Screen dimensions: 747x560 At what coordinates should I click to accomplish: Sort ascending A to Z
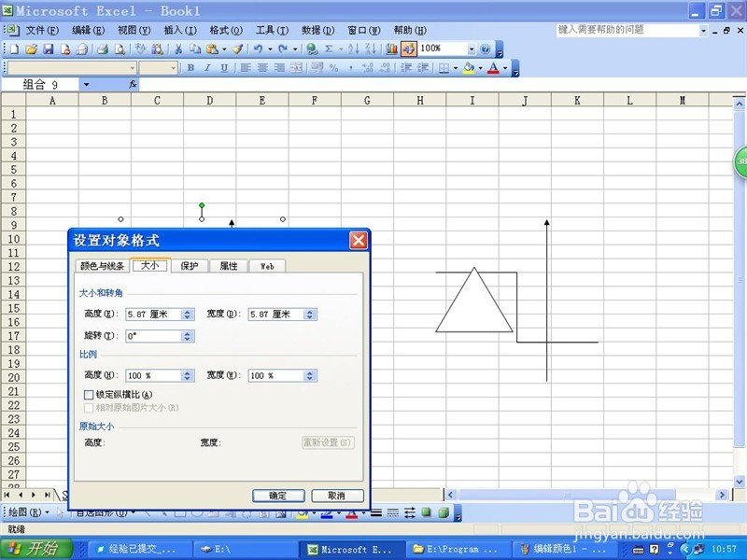click(x=354, y=49)
